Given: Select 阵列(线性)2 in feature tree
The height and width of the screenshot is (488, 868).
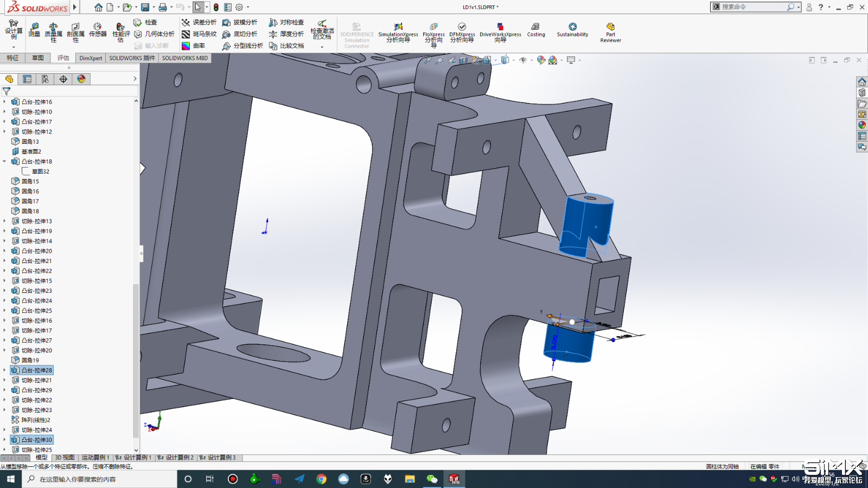Looking at the screenshot, I should [31, 420].
